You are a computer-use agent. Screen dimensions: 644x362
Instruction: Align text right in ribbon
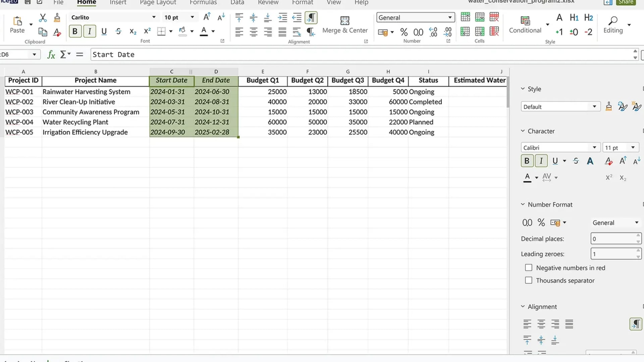click(268, 32)
